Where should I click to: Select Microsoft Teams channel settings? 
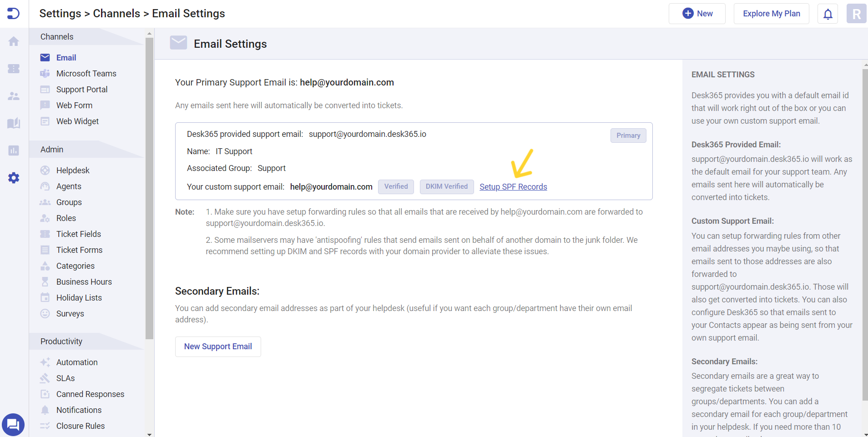(86, 73)
